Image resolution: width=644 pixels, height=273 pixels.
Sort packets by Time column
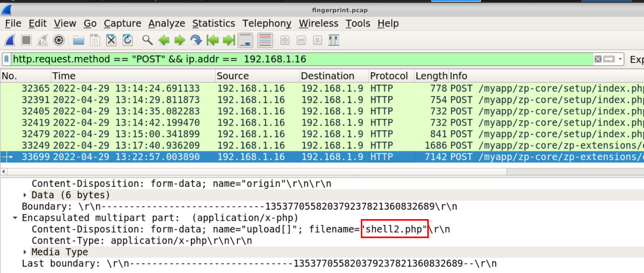133,76
